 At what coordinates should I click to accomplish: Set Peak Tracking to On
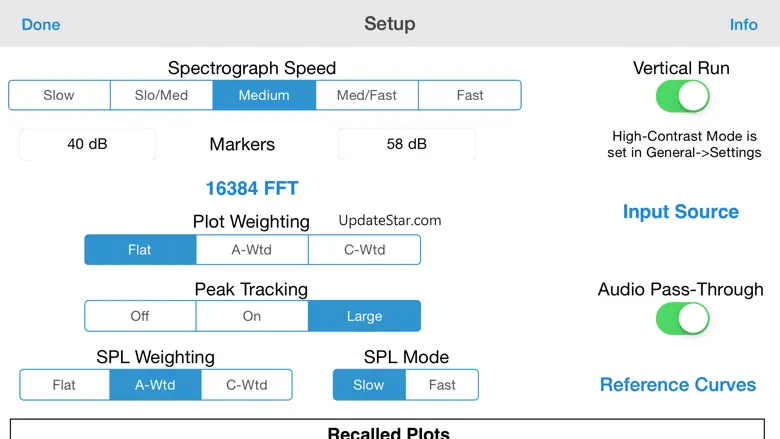252,316
